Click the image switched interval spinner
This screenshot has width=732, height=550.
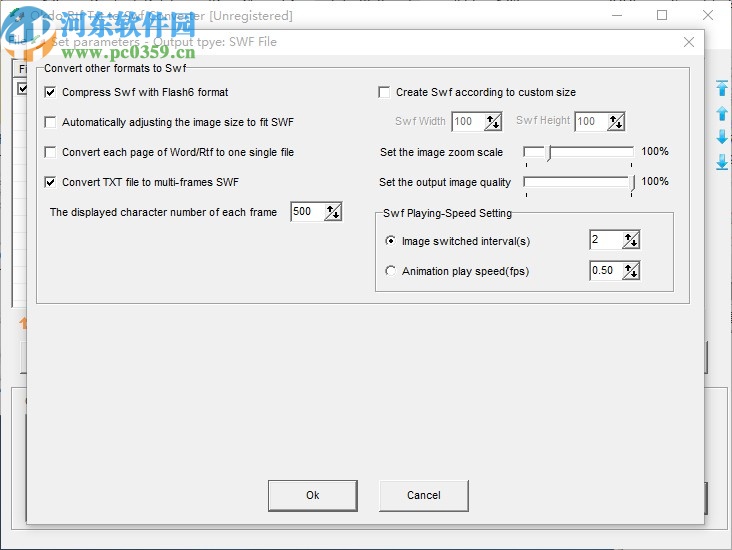point(631,240)
